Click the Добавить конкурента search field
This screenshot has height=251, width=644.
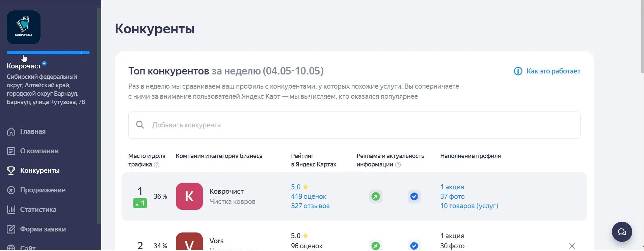(x=354, y=125)
